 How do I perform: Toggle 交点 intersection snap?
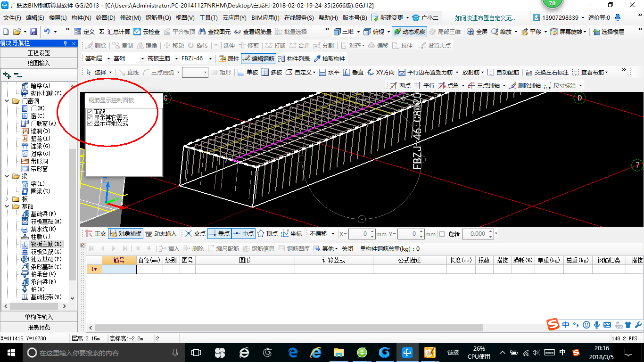point(195,233)
